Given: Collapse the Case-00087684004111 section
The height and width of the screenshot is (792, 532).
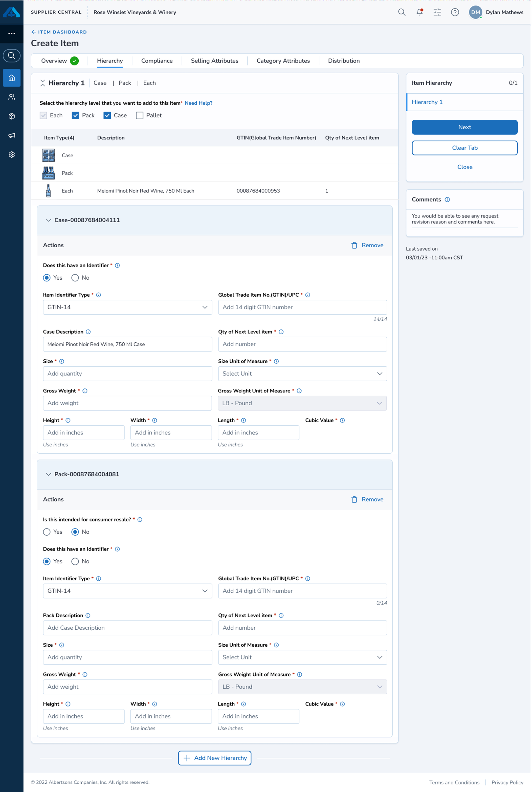Looking at the screenshot, I should click(x=49, y=220).
